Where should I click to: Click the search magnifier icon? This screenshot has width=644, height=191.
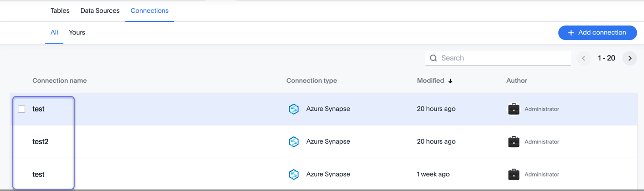coord(433,58)
